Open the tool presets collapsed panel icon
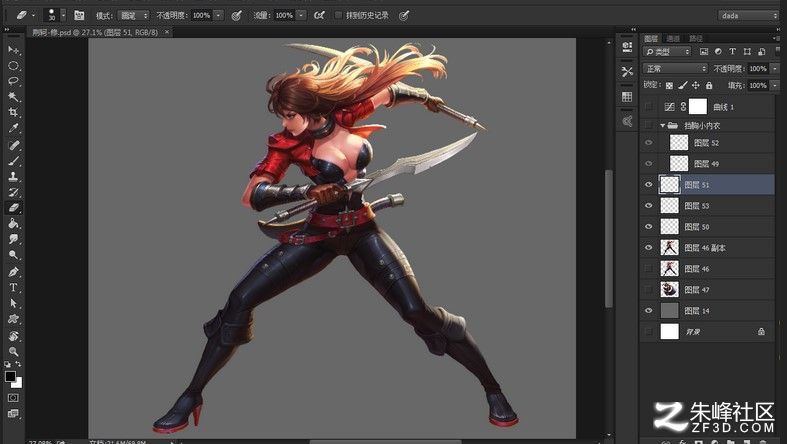 (627, 72)
